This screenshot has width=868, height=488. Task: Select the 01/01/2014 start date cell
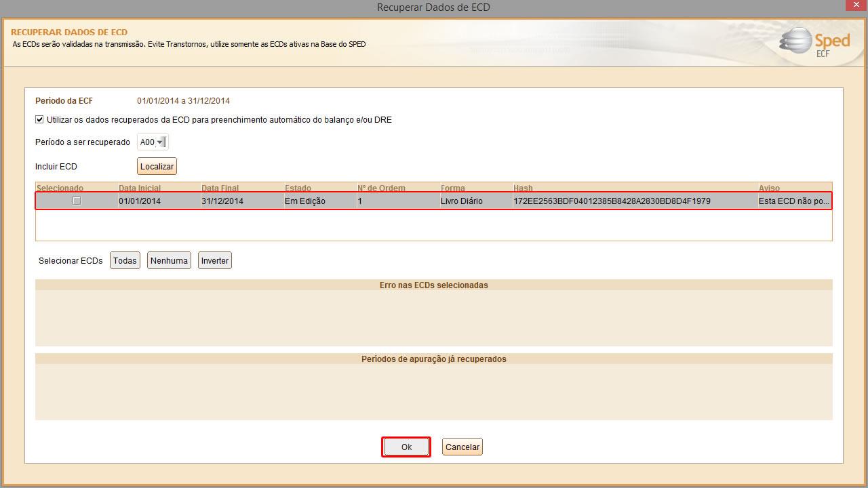coord(159,201)
